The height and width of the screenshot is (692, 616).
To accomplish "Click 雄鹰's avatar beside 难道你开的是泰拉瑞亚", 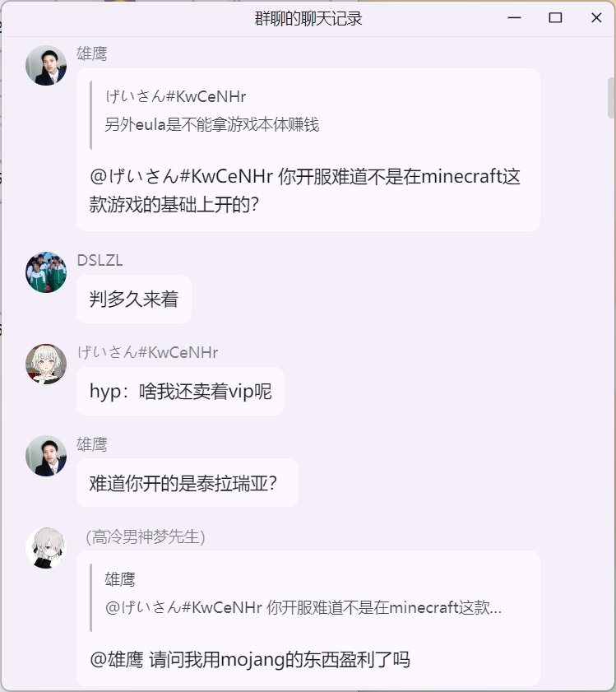I will pyautogui.click(x=46, y=456).
